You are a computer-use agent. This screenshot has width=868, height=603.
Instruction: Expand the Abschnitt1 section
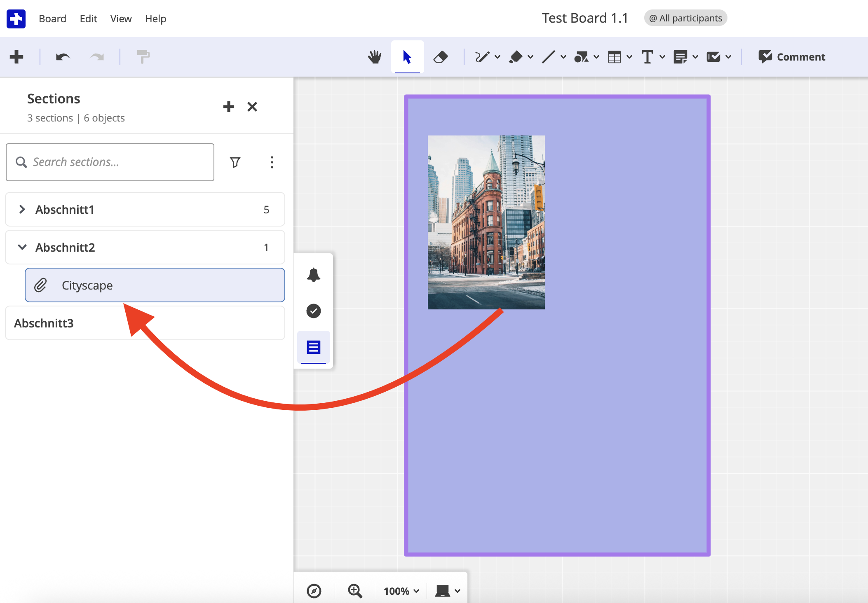[x=22, y=209]
